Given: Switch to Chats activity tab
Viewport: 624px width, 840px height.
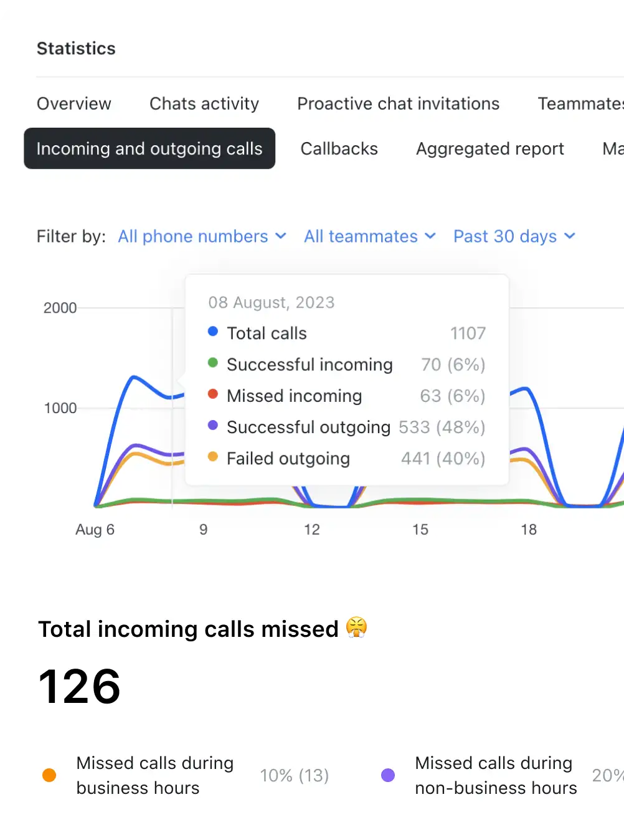Looking at the screenshot, I should tap(204, 103).
